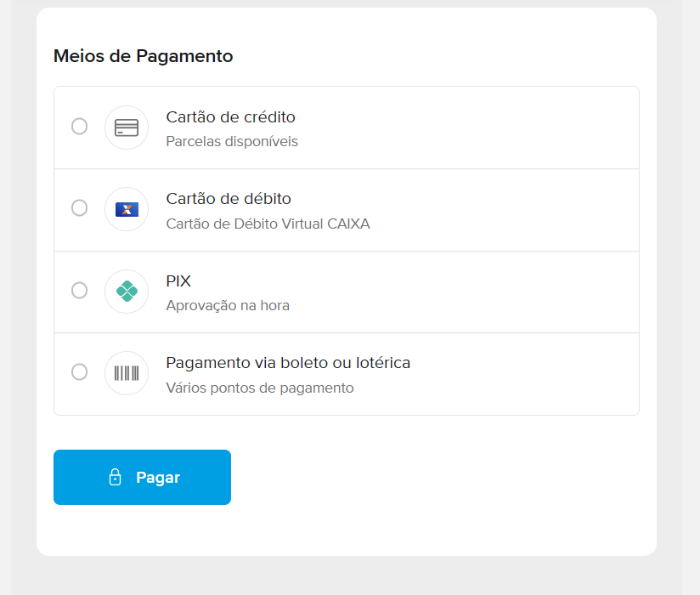Click 'Pagamento via boleto ou lotérica' title
Image resolution: width=700 pixels, height=595 pixels.
(288, 363)
